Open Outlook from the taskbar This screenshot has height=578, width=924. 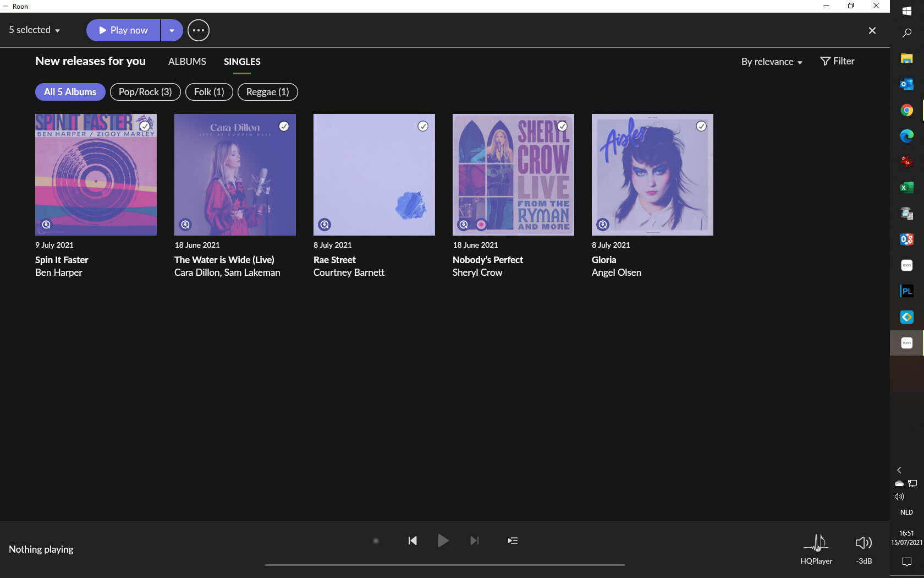click(907, 84)
